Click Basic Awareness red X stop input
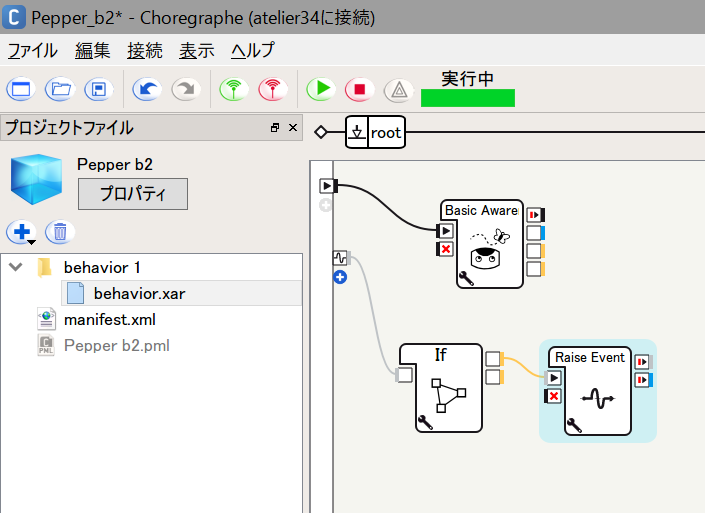705x513 pixels. 444,249
